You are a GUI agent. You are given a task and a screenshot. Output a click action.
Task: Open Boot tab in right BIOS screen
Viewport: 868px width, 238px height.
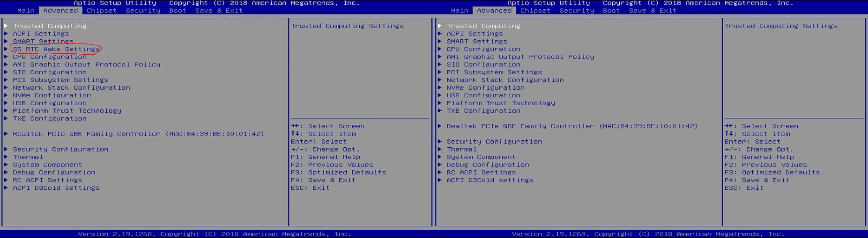611,10
